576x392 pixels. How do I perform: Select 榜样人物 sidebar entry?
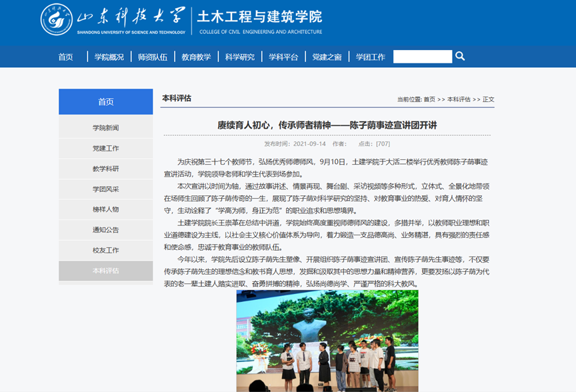tap(106, 209)
